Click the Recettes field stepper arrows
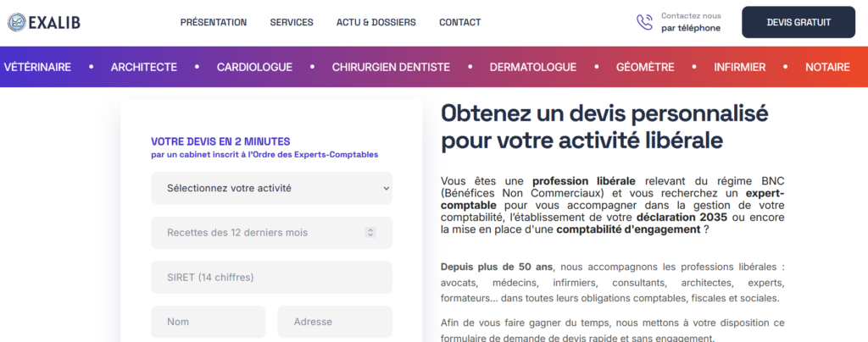Screen dimensions: 868x342 370,232
